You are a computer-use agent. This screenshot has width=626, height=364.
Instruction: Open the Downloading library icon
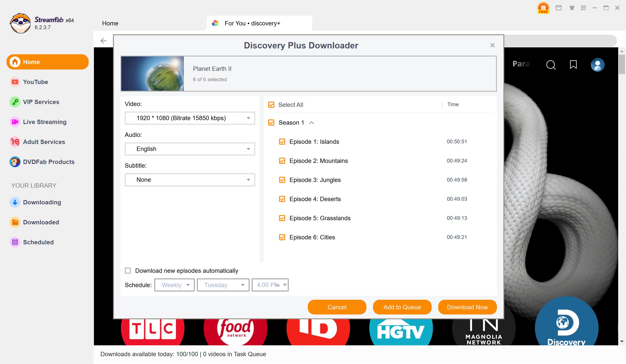pyautogui.click(x=15, y=202)
